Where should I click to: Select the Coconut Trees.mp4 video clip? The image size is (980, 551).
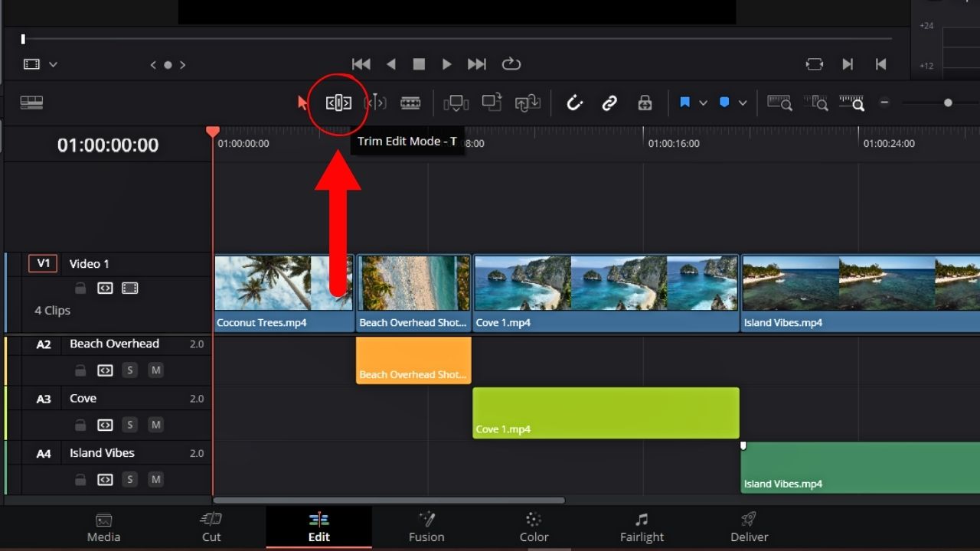pos(284,293)
